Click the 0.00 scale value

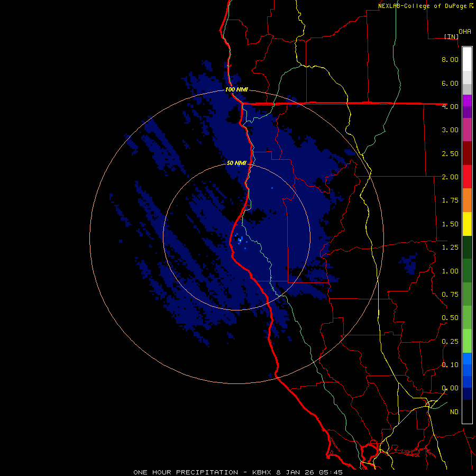450,388
